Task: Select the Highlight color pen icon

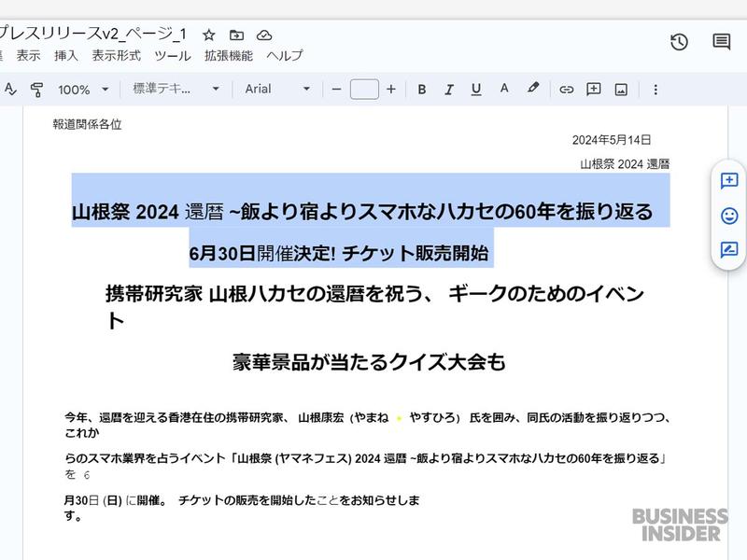Action: pos(531,90)
